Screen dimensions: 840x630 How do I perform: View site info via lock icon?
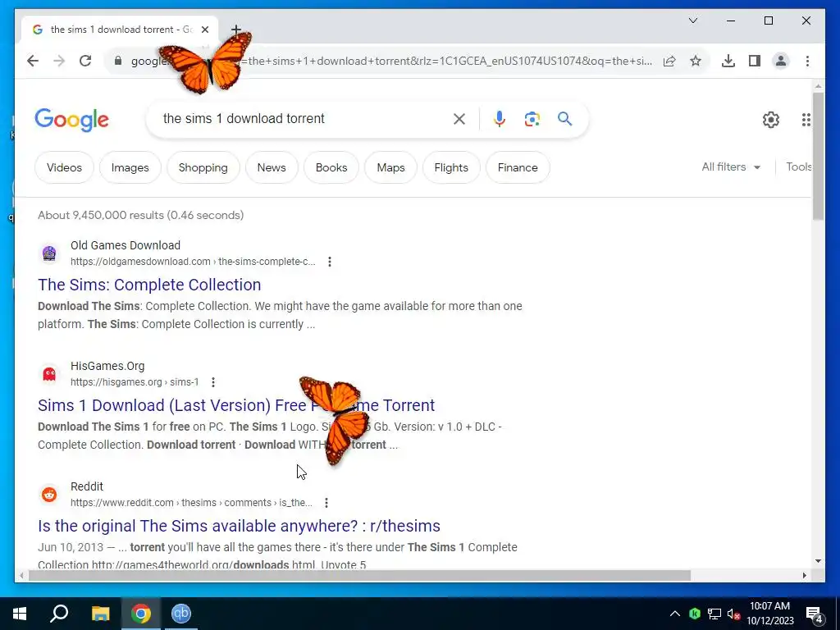118,61
